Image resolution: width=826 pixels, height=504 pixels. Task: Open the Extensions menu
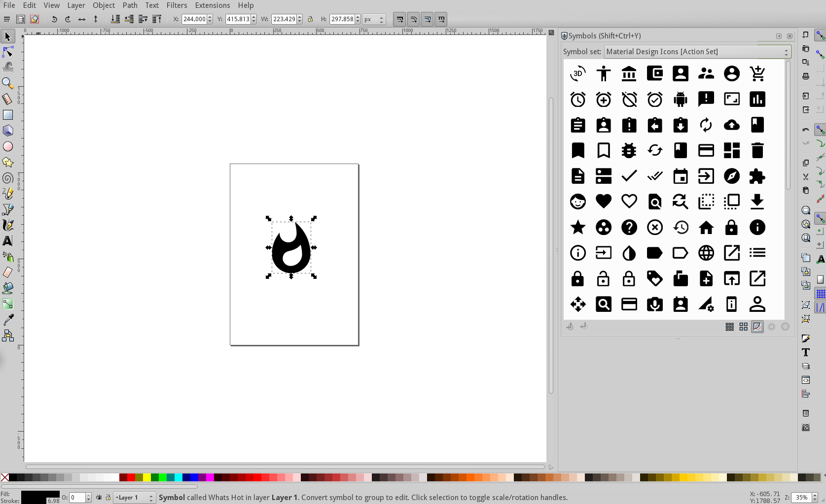tap(212, 5)
